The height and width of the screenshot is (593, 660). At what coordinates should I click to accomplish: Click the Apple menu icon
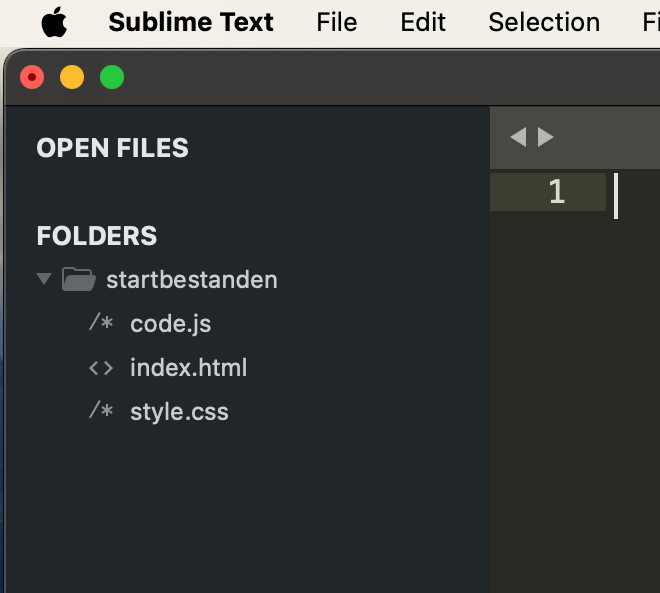(55, 22)
